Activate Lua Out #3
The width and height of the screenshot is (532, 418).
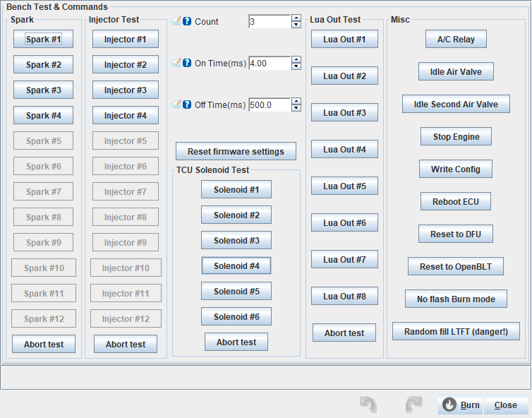pyautogui.click(x=345, y=112)
